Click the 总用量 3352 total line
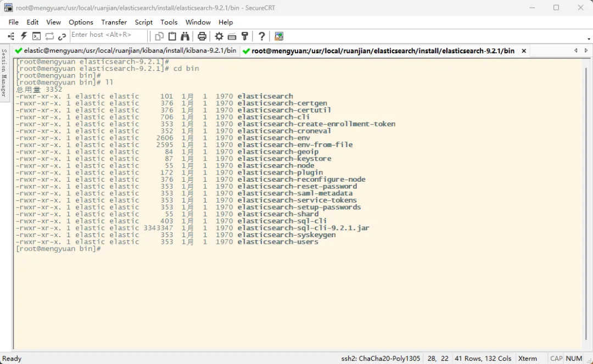Screen dimensions: 593x364 point(39,89)
